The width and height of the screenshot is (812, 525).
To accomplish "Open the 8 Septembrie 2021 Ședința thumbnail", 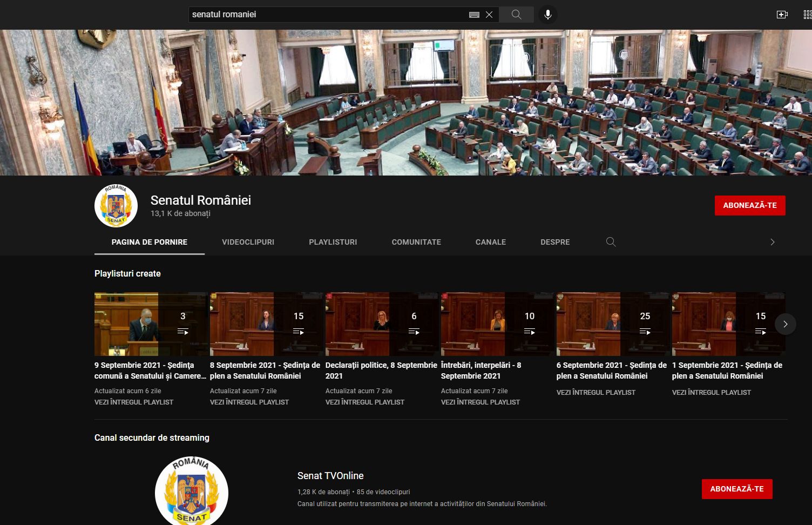I will coord(267,324).
